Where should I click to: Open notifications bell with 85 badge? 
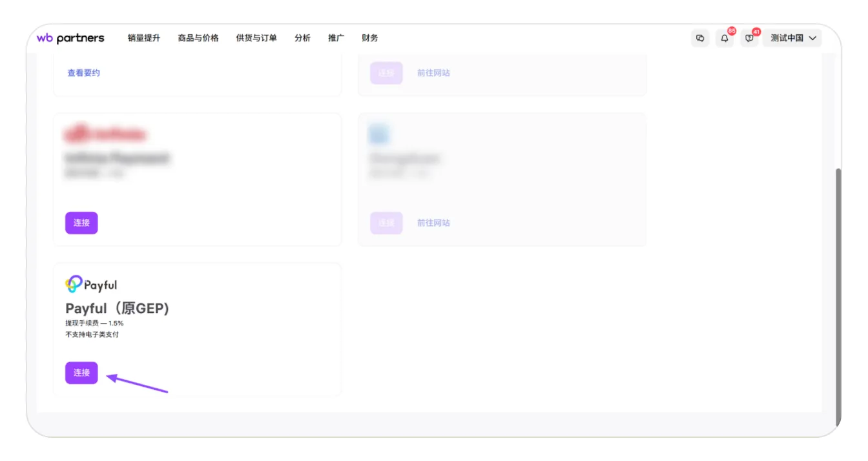tap(725, 38)
